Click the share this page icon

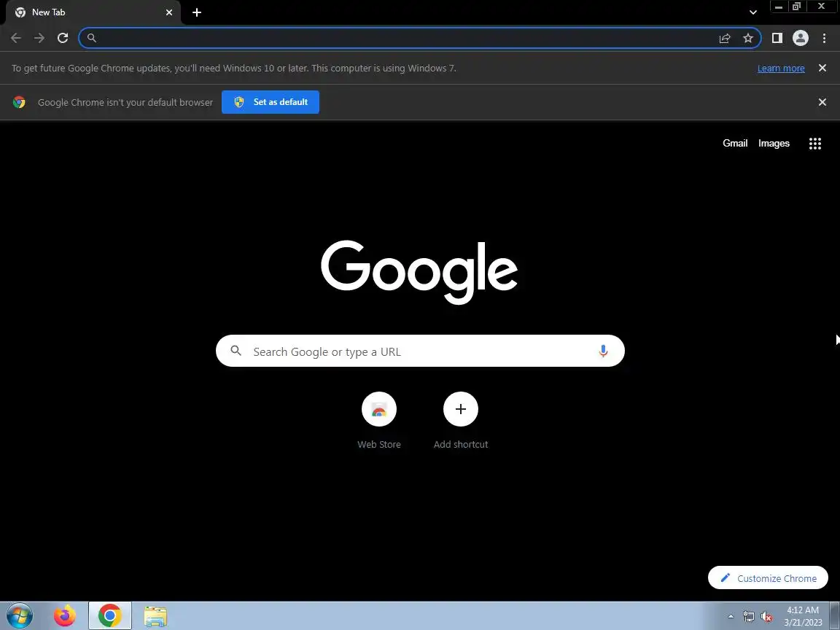[x=725, y=38]
